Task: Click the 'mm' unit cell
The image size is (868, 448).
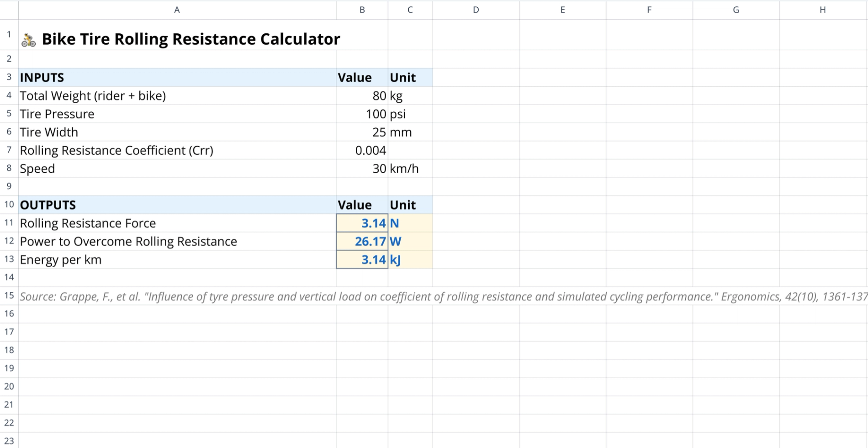Action: [x=410, y=132]
